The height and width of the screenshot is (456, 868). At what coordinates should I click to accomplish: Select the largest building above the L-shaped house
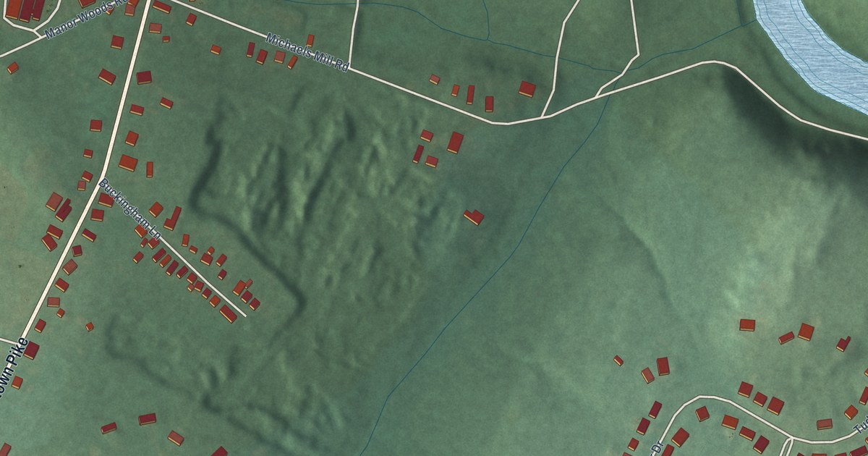(455, 142)
